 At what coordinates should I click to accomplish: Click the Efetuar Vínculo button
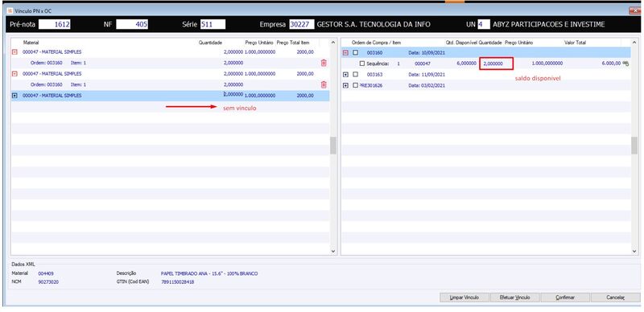tap(514, 298)
